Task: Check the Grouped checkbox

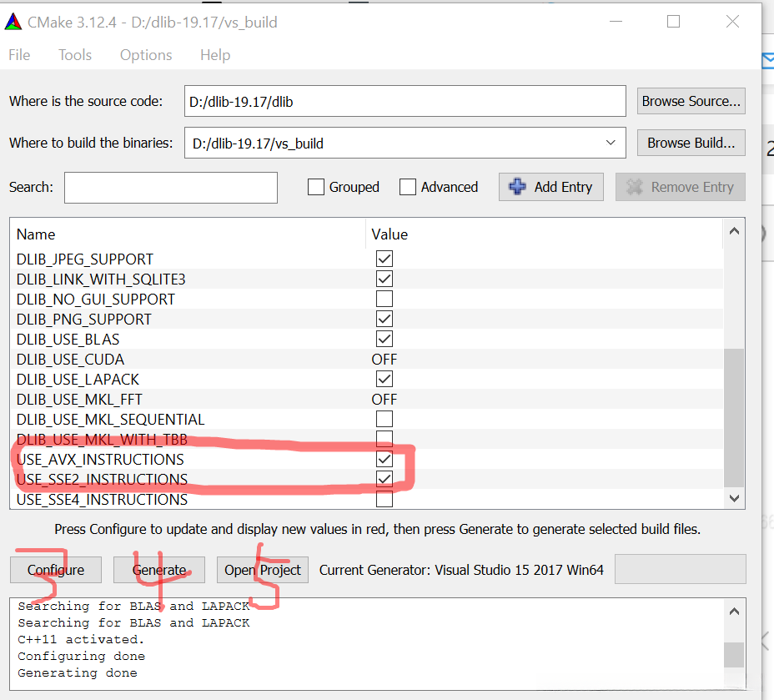Action: click(316, 187)
